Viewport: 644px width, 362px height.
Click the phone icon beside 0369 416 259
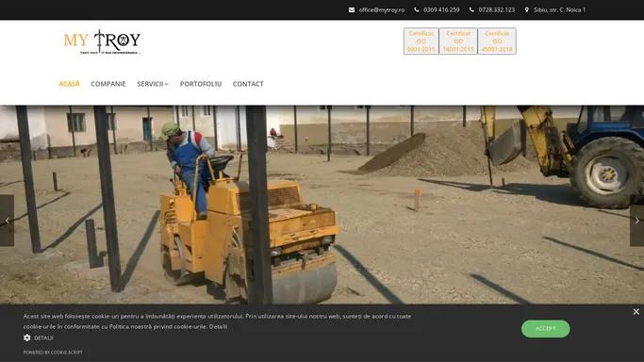click(x=417, y=9)
